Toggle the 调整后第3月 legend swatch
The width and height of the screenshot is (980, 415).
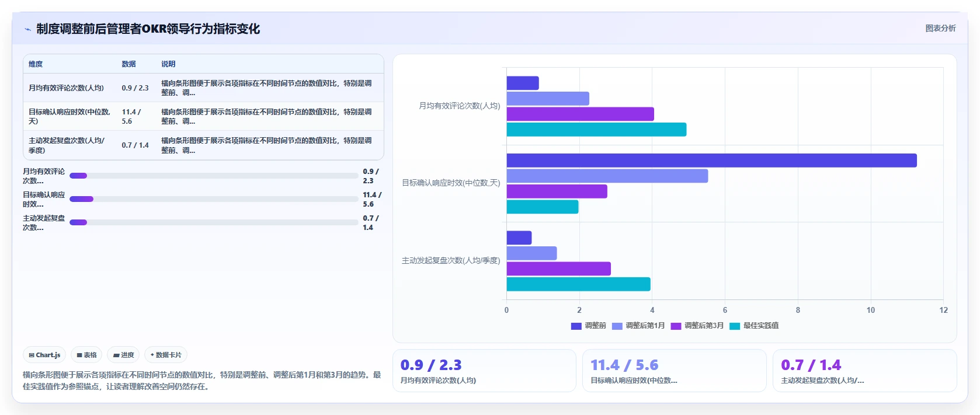pyautogui.click(x=676, y=326)
